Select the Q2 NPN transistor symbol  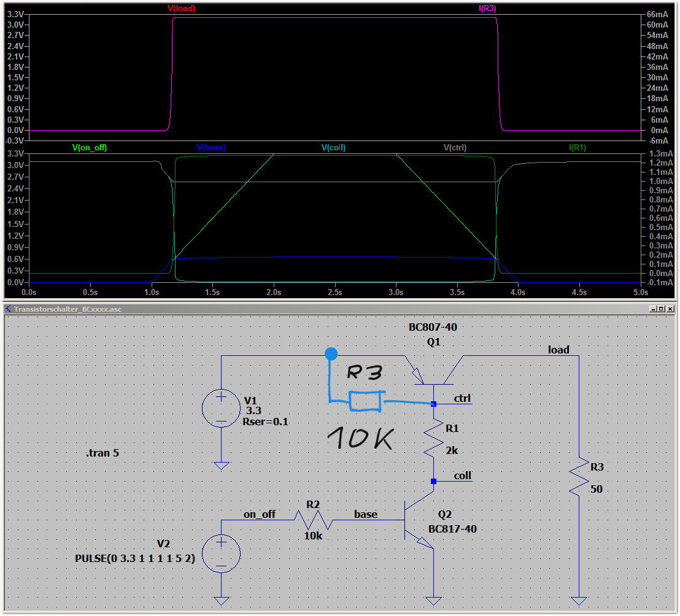point(418,520)
